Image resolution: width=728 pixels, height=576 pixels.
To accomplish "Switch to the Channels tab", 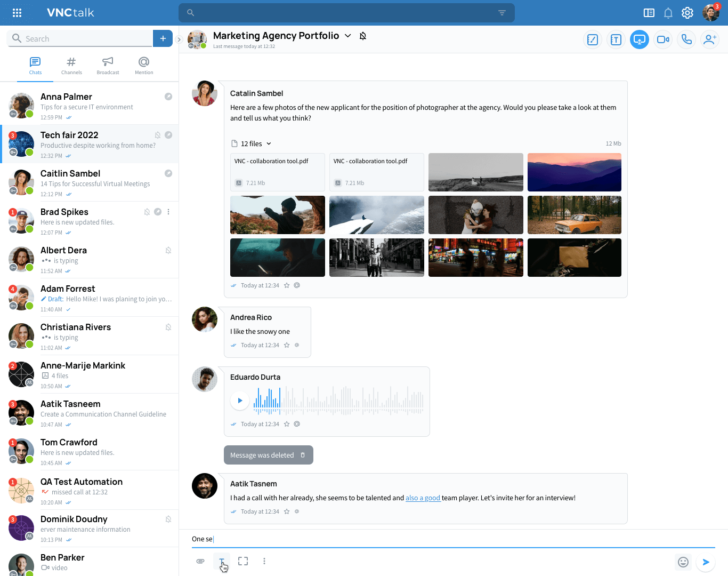I will 71,66.
